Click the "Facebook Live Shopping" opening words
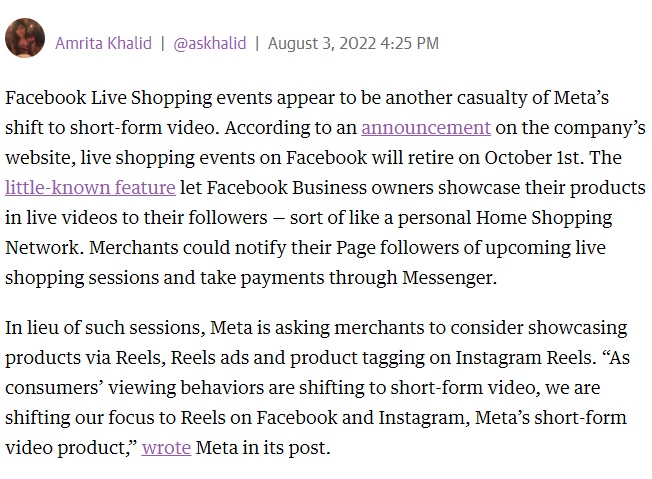The image size is (652, 479). click(x=92, y=98)
